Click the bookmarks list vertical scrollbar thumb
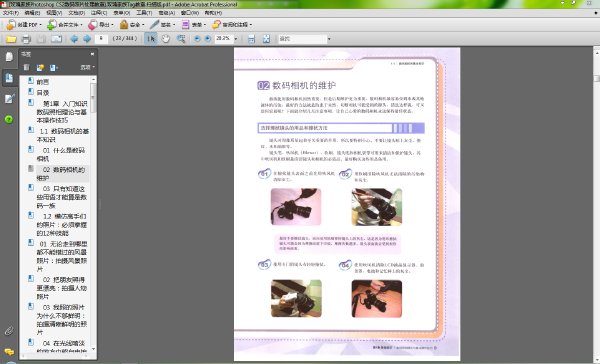Screen dimensions: 600x364 [93, 98]
